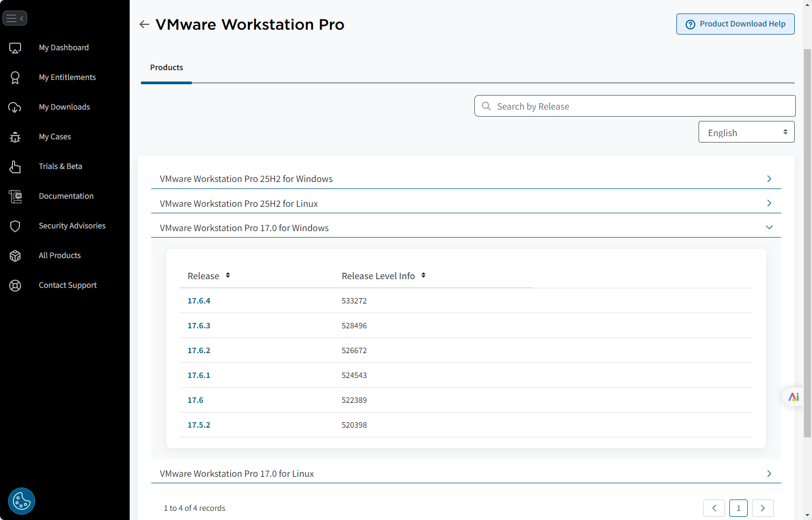812x520 pixels.
Task: Click the All Products cube icon
Action: (x=15, y=256)
